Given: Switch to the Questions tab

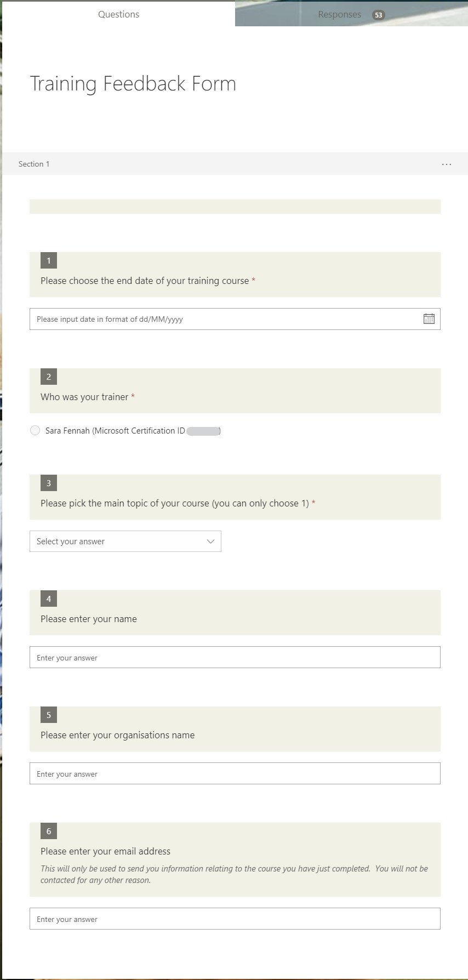Looking at the screenshot, I should tap(118, 15).
